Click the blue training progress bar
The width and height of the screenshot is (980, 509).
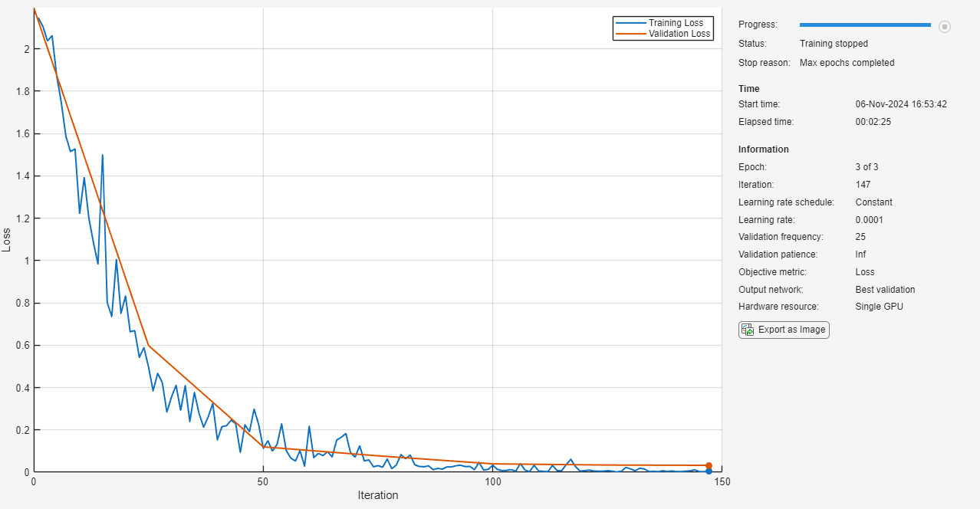click(x=865, y=25)
